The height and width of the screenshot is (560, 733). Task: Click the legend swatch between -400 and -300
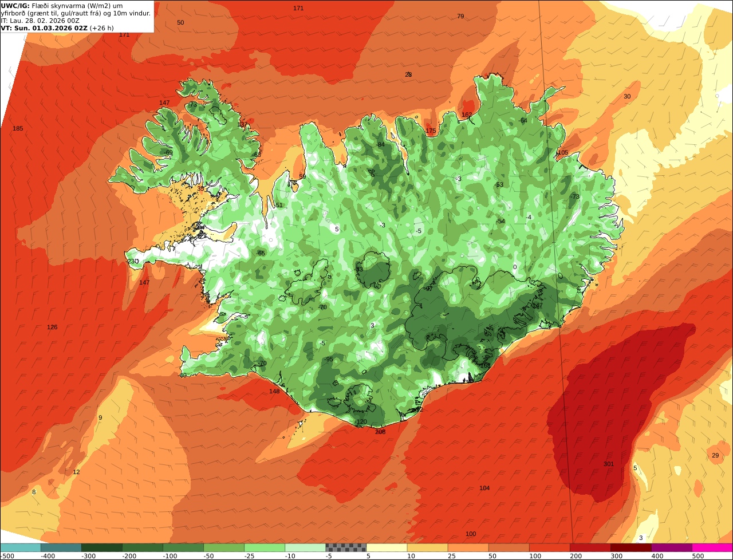pos(61,547)
